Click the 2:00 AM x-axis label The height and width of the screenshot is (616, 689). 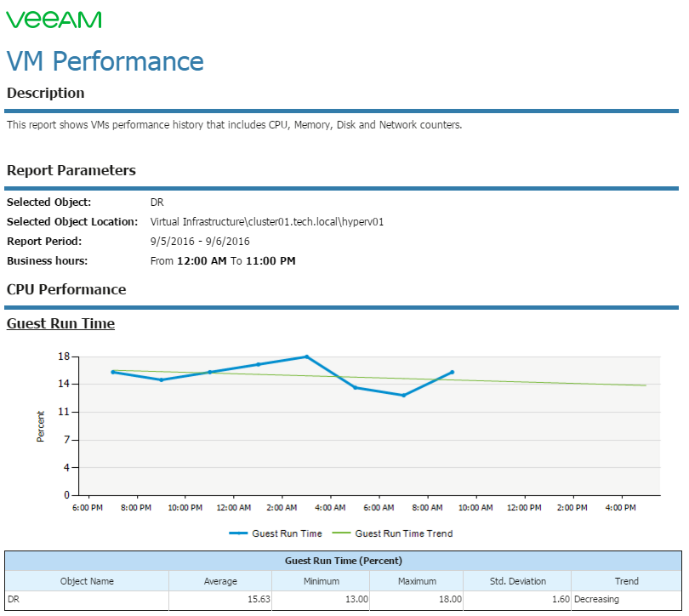pyautogui.click(x=282, y=508)
